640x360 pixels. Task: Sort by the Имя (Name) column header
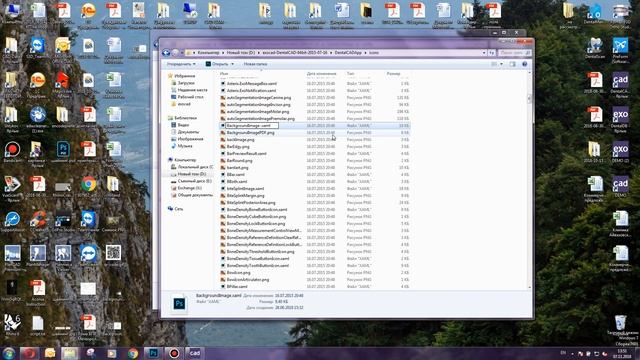pos(224,73)
